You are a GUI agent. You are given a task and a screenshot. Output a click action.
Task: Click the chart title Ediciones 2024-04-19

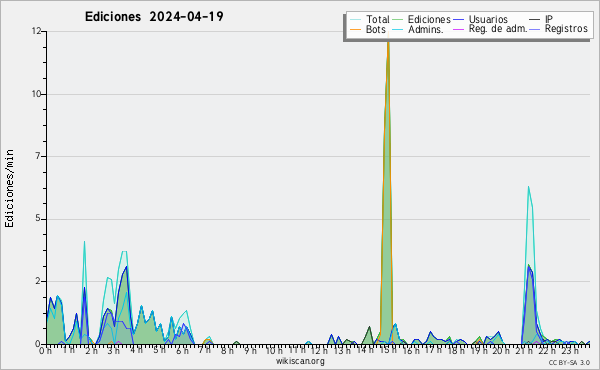154,17
